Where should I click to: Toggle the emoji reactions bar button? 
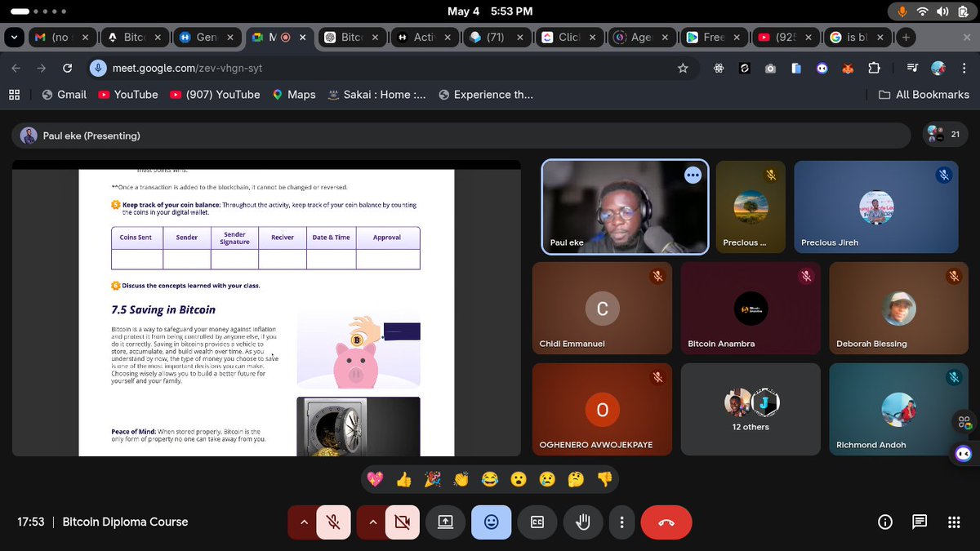pyautogui.click(x=491, y=522)
